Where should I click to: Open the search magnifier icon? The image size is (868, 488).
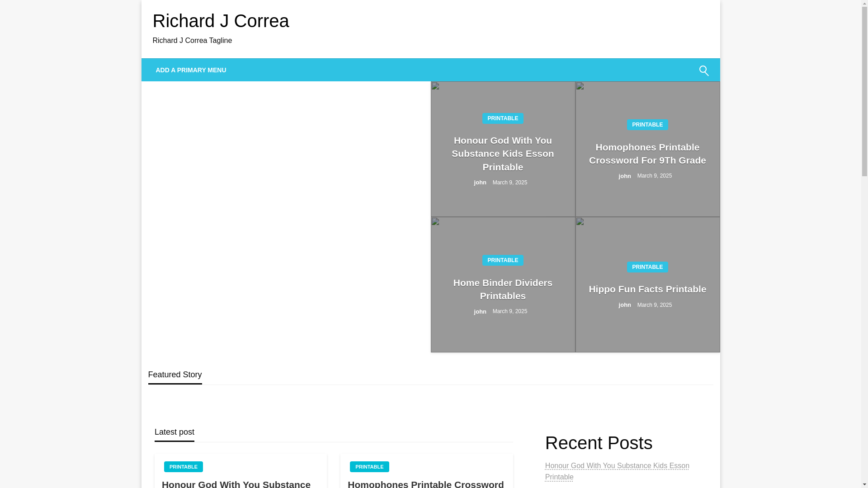click(x=703, y=70)
